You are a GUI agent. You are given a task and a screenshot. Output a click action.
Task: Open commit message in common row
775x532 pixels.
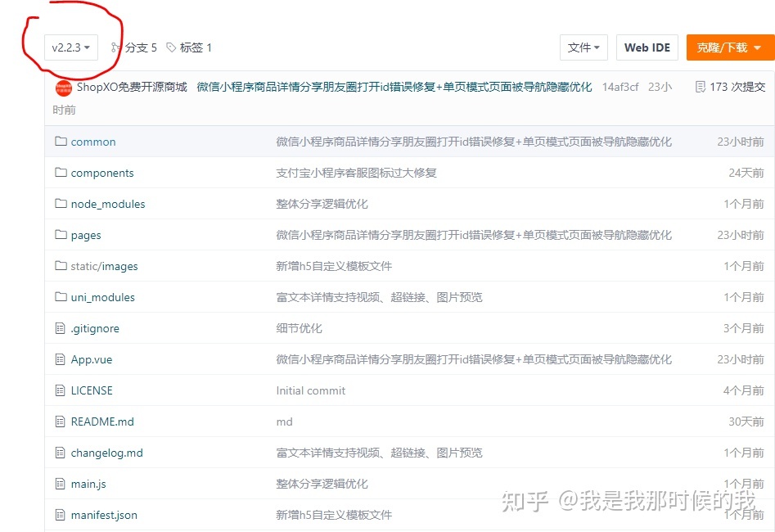pos(474,142)
